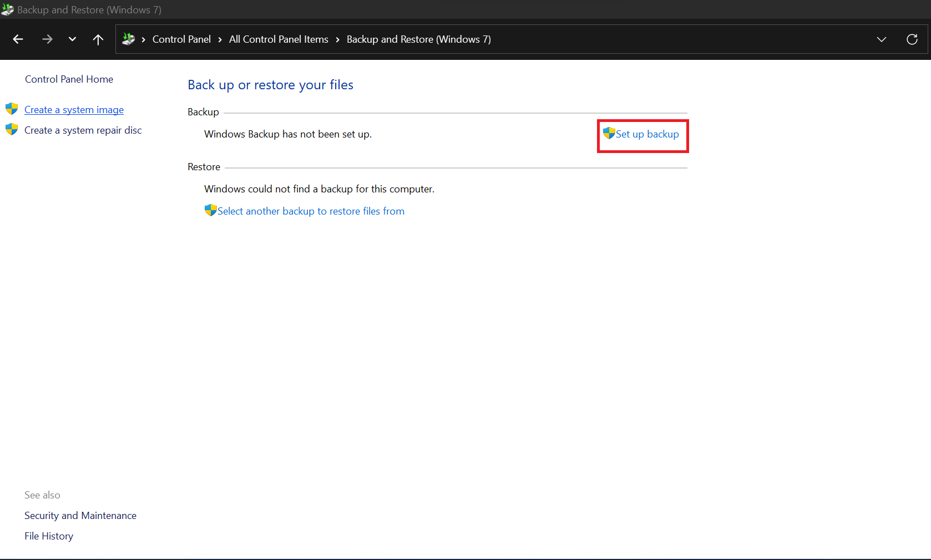Select the All Control Panel Items breadcrumb
Image resolution: width=931 pixels, height=560 pixels.
coord(279,39)
